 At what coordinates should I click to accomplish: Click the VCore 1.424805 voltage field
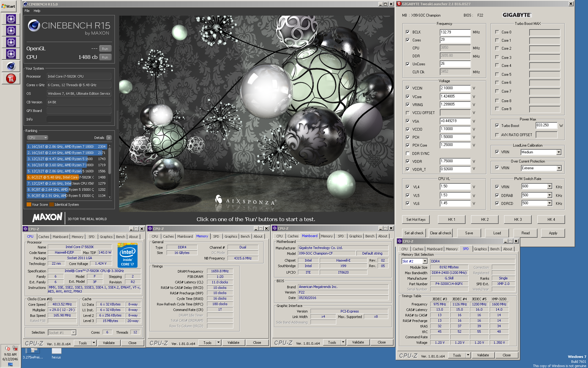pyautogui.click(x=455, y=97)
